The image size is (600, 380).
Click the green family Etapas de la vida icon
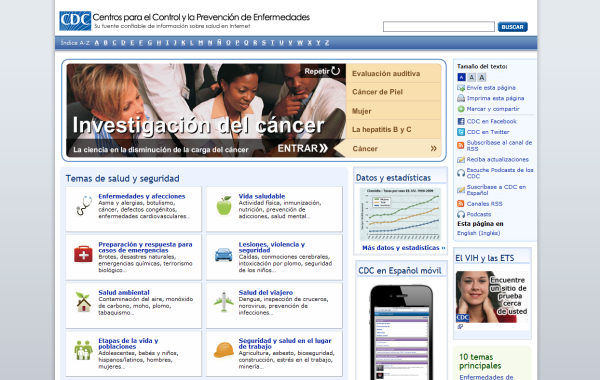click(x=83, y=350)
